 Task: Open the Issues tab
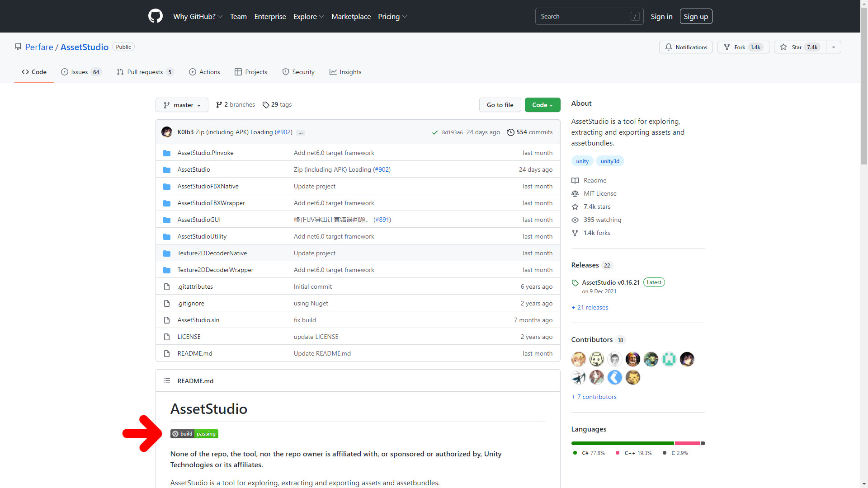(x=81, y=72)
